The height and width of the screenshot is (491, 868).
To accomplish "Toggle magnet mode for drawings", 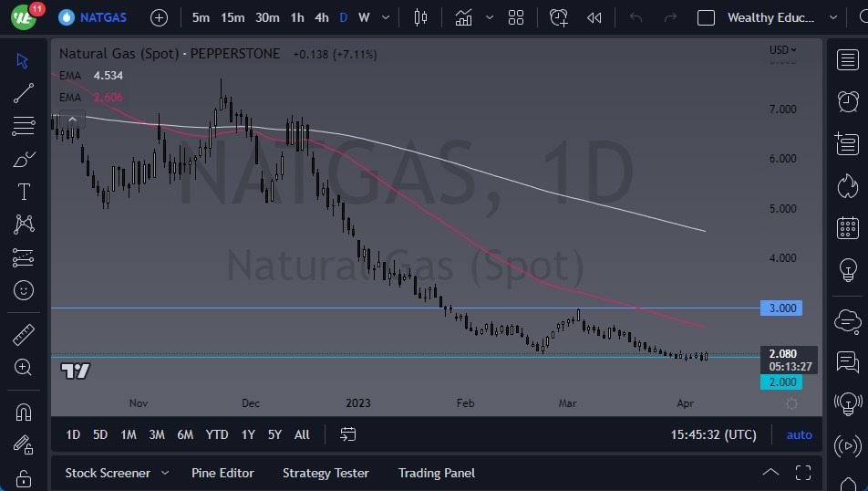I will tap(24, 412).
